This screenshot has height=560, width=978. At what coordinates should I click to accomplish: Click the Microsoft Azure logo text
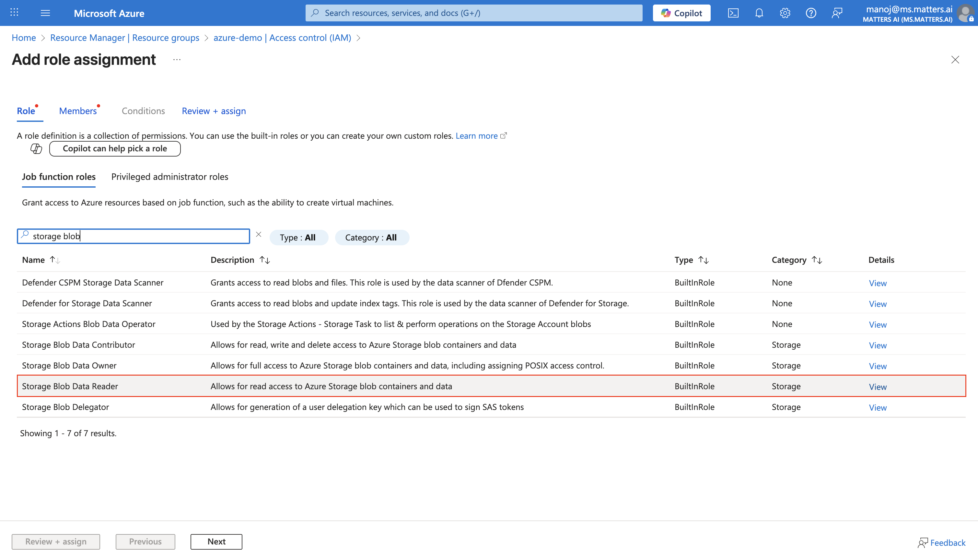(x=109, y=13)
